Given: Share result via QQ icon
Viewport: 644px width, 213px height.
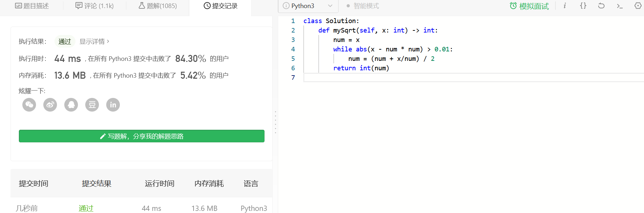Looking at the screenshot, I should [71, 105].
